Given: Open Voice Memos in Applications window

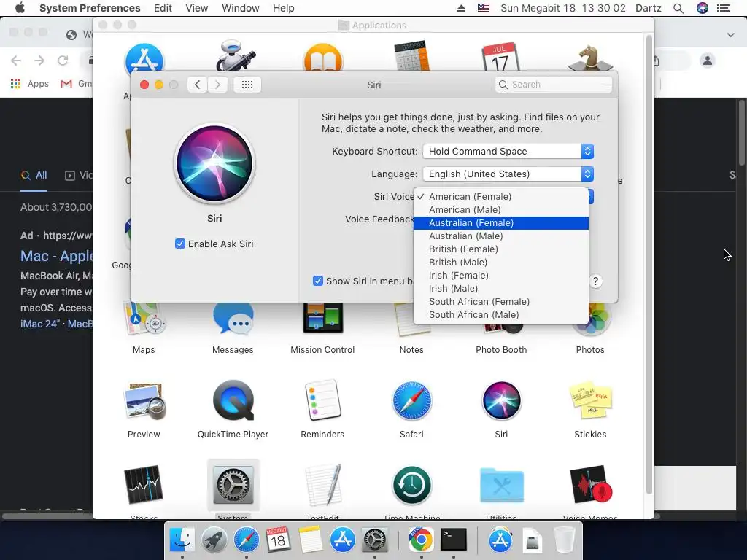Looking at the screenshot, I should pos(590,485).
